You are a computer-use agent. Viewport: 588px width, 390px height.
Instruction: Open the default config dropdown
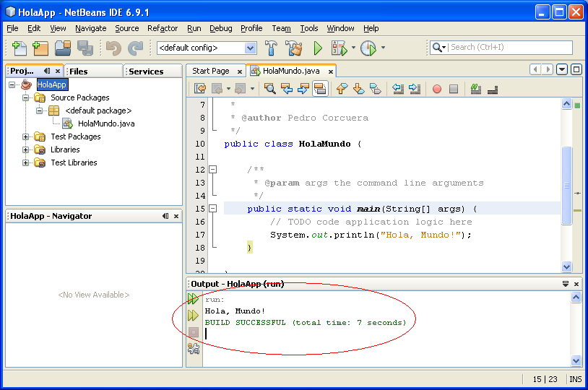click(x=250, y=48)
